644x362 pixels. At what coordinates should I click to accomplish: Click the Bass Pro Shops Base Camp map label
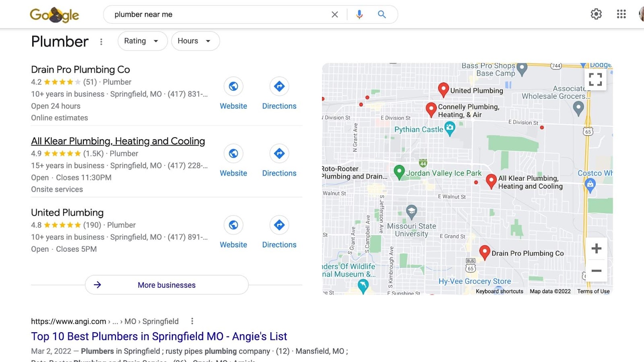(488, 70)
